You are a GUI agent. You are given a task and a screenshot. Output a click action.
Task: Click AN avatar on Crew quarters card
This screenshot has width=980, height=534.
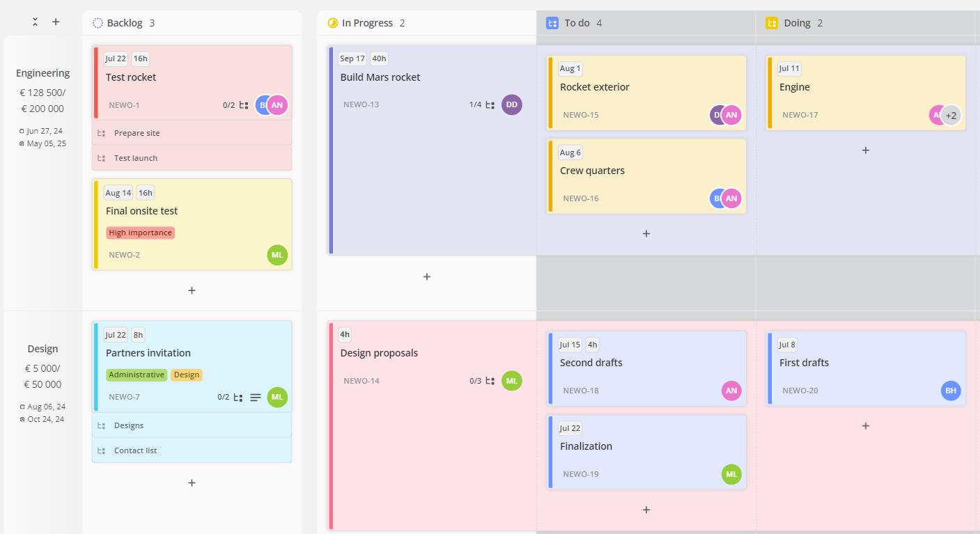pos(731,198)
